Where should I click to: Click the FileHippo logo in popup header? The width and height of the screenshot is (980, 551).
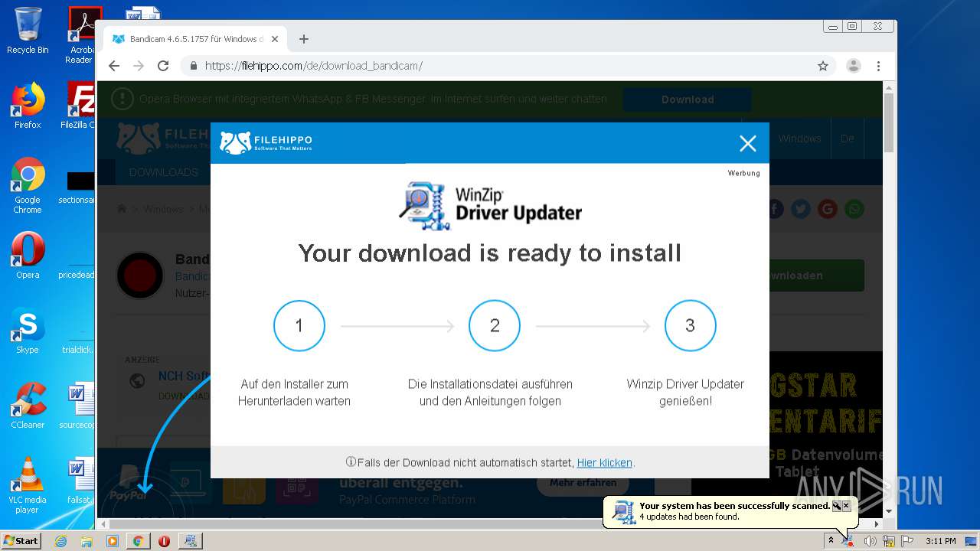(x=266, y=142)
